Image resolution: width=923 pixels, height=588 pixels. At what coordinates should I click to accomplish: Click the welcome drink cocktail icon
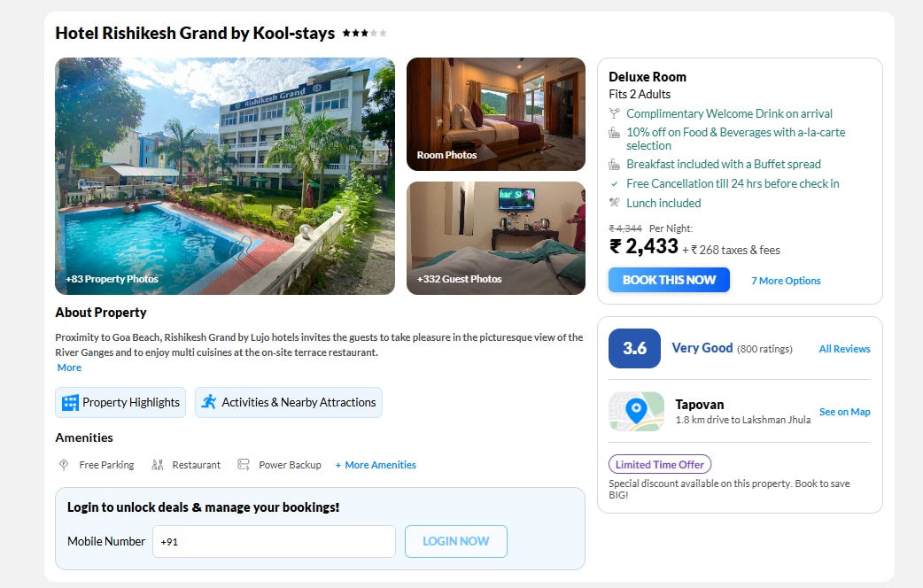[x=615, y=113]
